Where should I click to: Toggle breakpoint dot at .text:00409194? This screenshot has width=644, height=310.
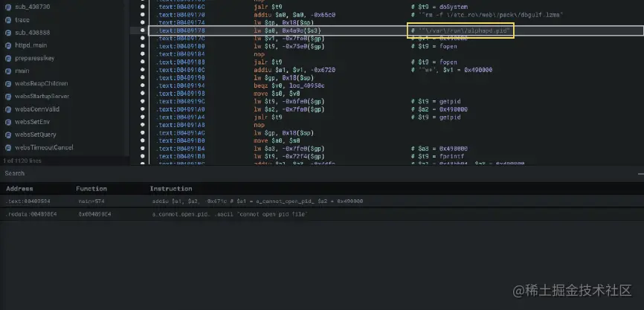point(143,85)
